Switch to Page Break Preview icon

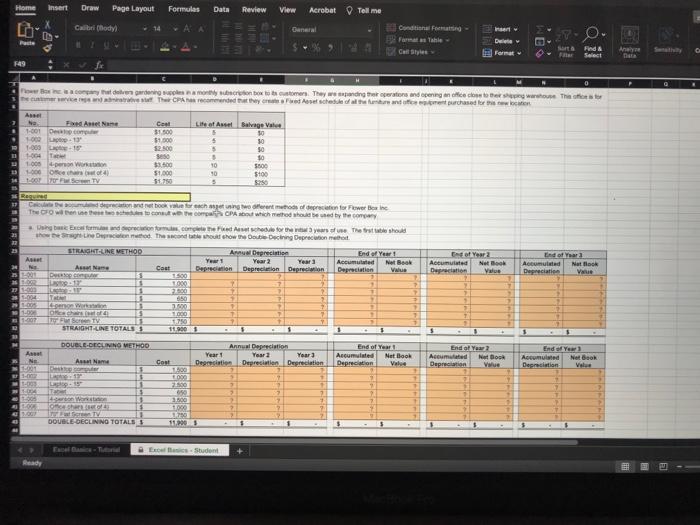pos(663,467)
